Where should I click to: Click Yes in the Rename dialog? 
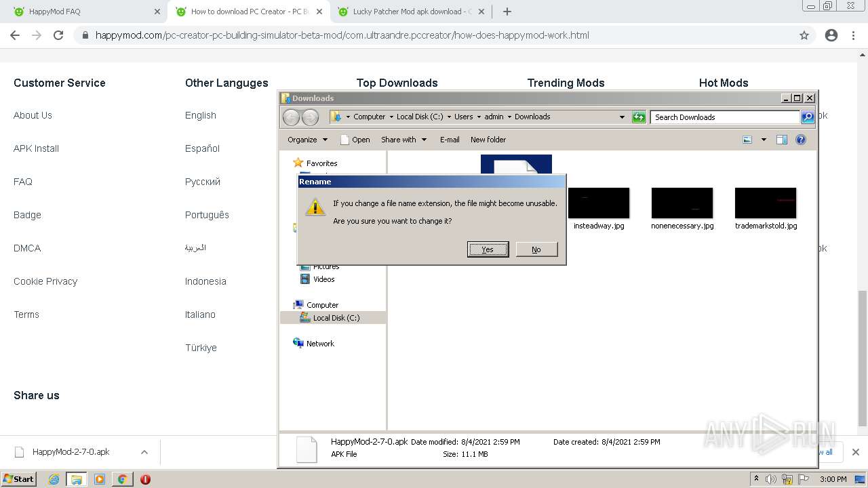coord(488,249)
